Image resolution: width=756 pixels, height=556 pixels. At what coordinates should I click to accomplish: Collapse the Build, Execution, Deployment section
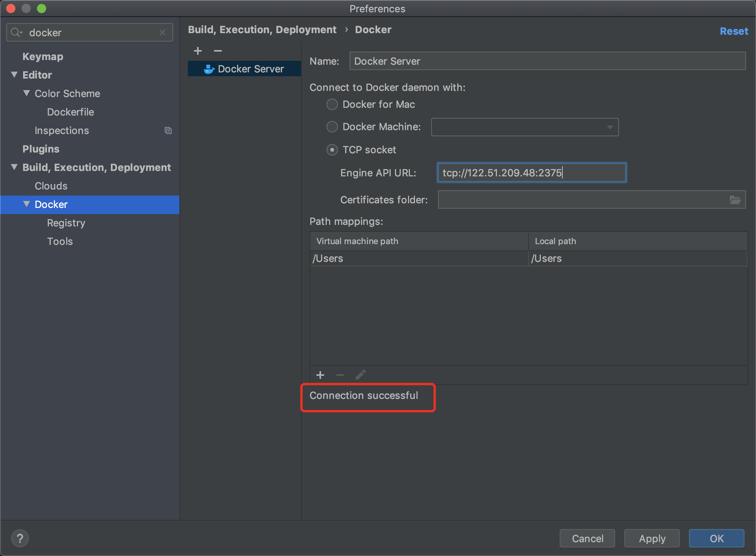(x=15, y=167)
